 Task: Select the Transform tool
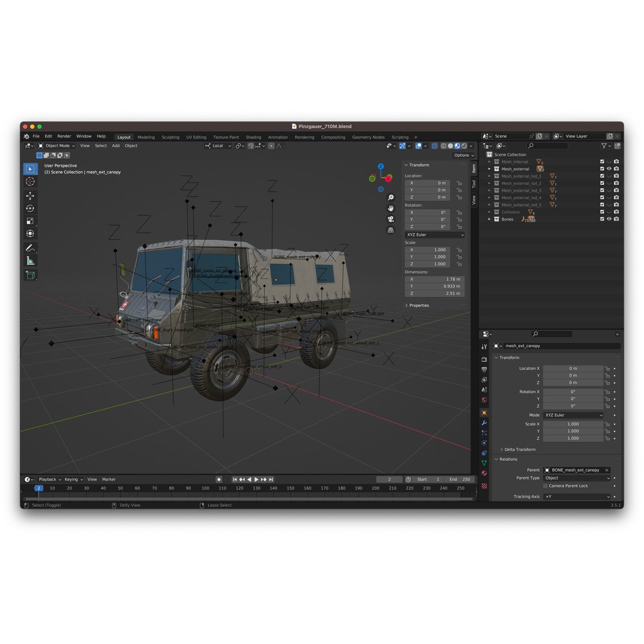30,234
